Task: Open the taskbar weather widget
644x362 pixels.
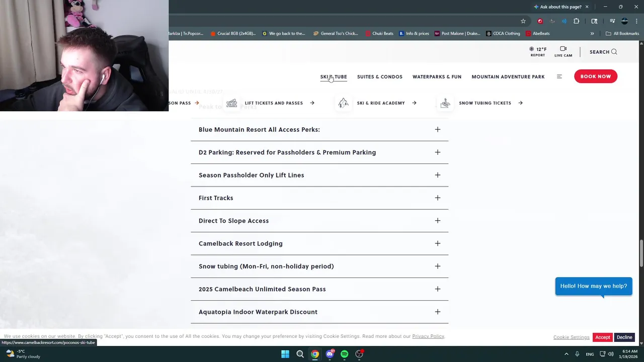Action: point(23,354)
